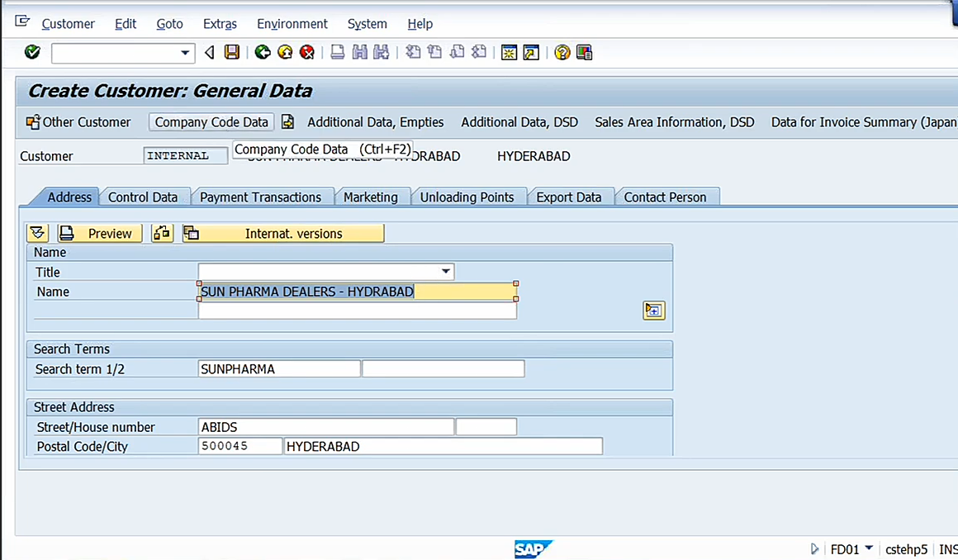This screenshot has height=560, width=958.
Task: Click the Customer field showing INTERNAL
Action: (x=185, y=156)
